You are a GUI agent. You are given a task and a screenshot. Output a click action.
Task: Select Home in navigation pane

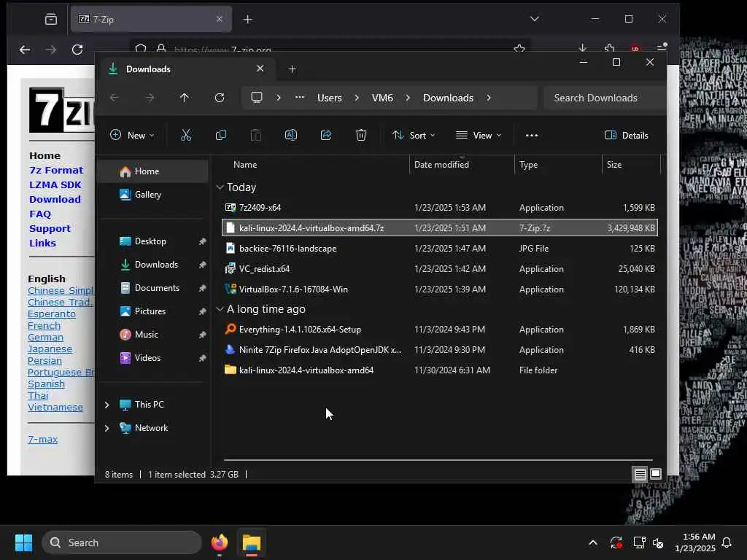point(152,171)
